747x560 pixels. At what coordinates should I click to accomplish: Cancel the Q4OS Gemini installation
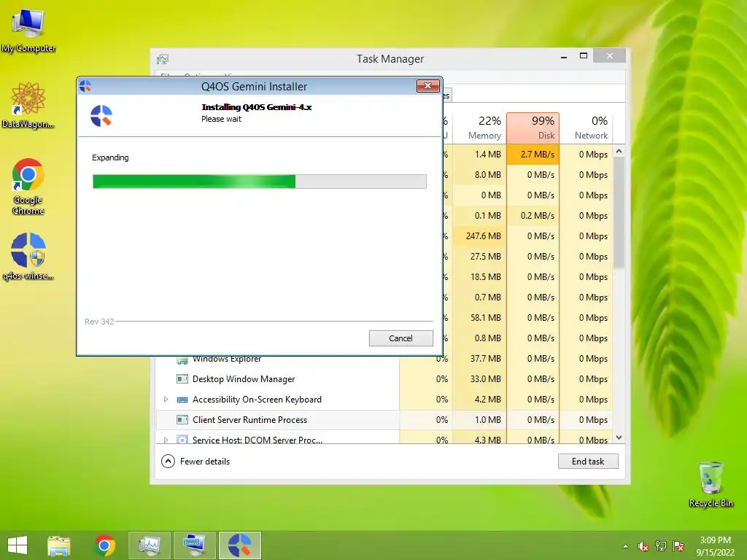(x=400, y=338)
